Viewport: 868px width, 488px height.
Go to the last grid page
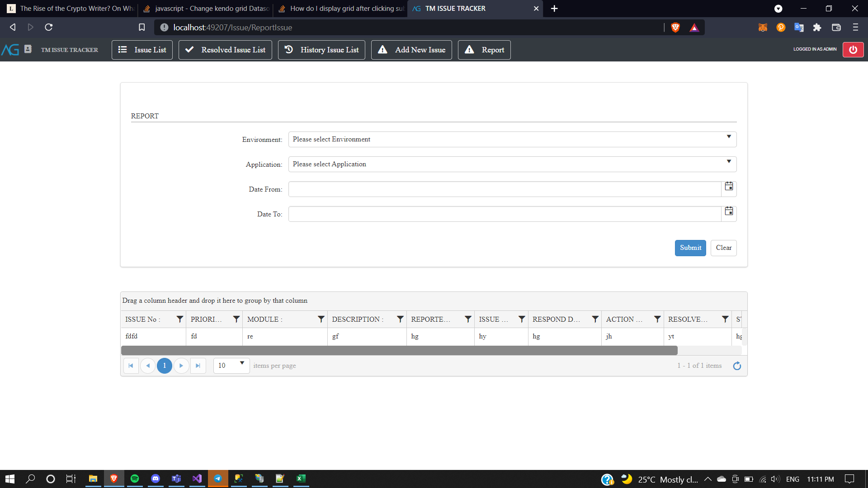tap(198, 366)
